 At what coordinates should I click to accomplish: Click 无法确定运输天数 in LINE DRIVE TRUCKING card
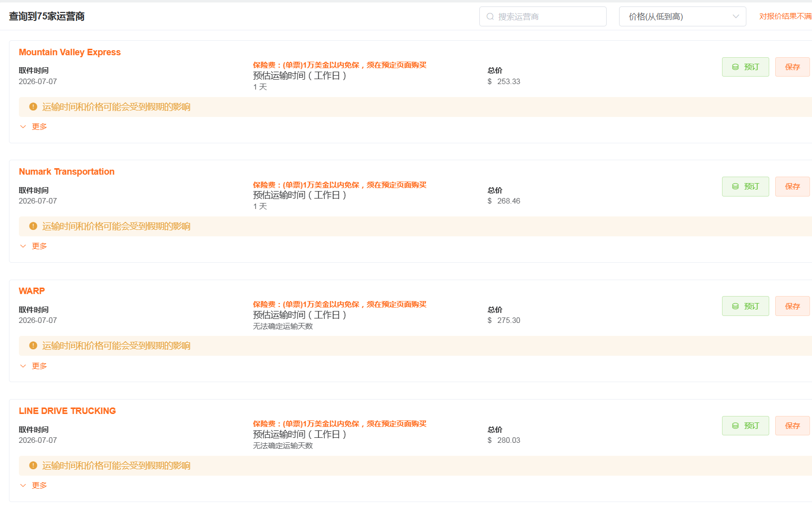283,446
